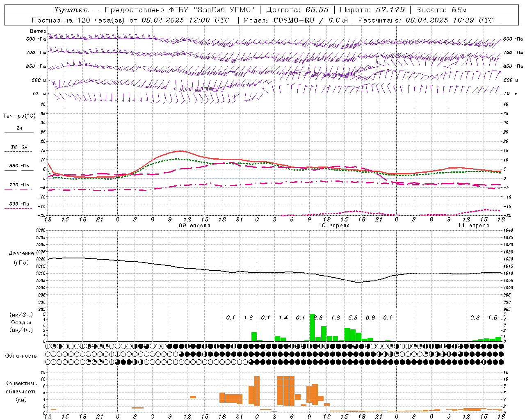Click the "Конвективн." convective cloud label
The width and height of the screenshot is (525, 420).
(x=21, y=383)
